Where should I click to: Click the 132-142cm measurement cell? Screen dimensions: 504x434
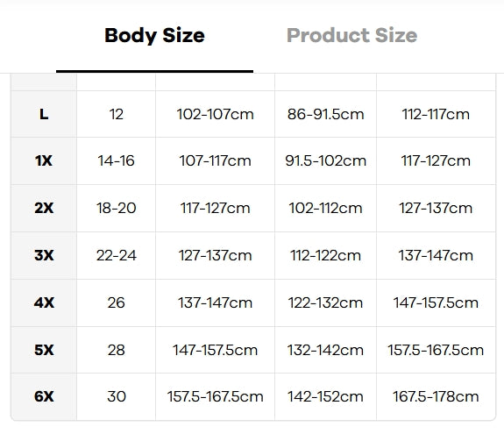[325, 350]
